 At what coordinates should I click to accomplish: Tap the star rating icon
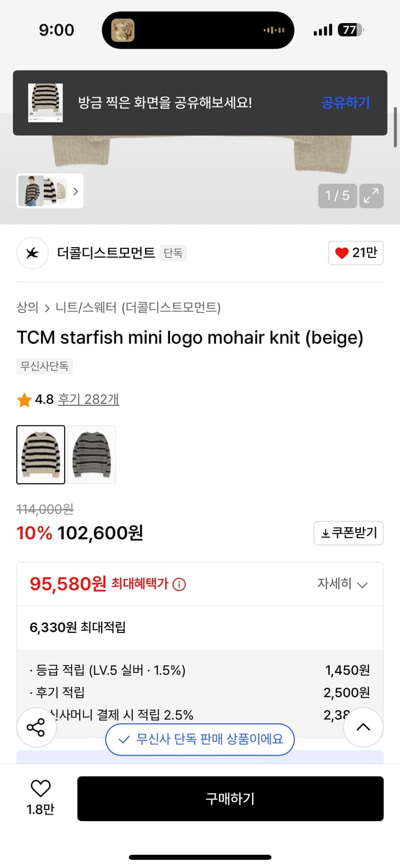pyautogui.click(x=24, y=399)
